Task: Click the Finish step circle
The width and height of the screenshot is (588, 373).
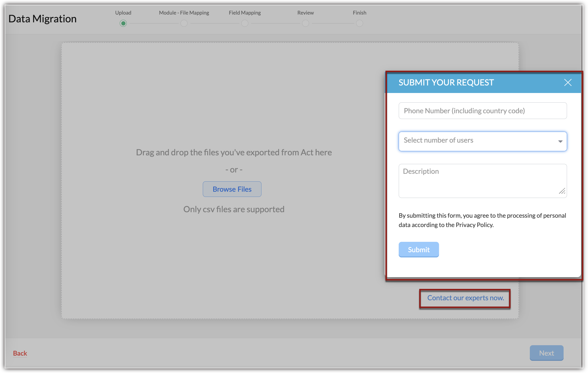Action: pyautogui.click(x=359, y=23)
